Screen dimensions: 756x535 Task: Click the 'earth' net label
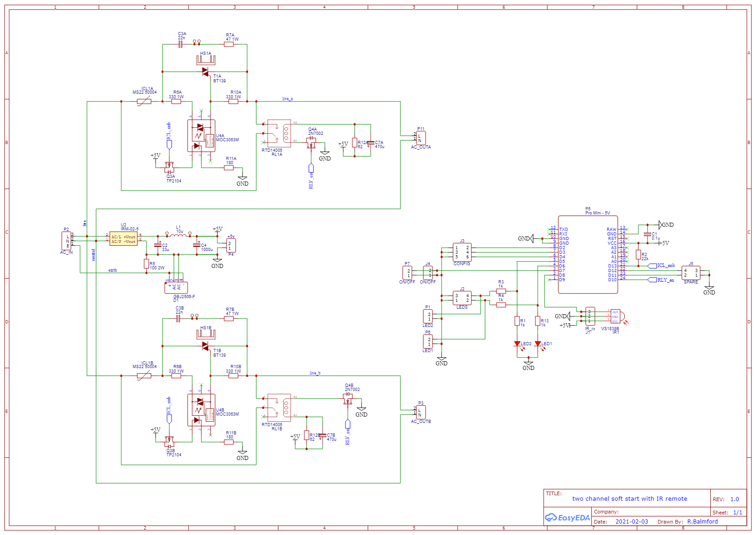click(113, 270)
